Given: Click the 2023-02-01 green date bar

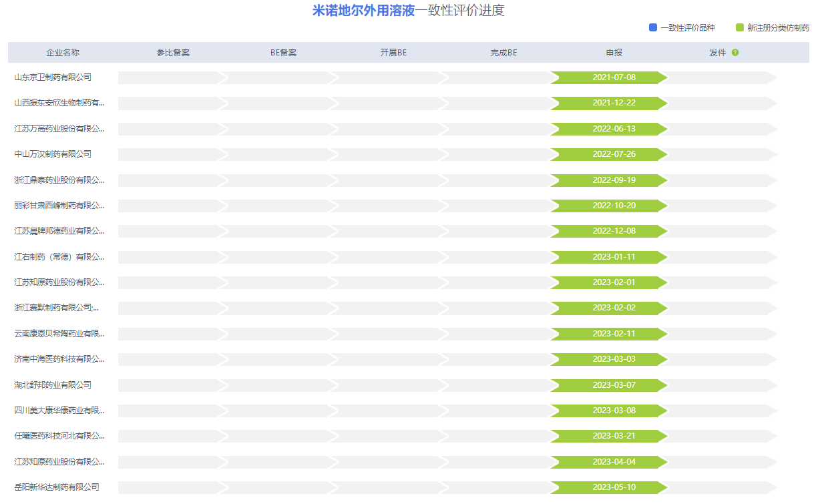Looking at the screenshot, I should (x=609, y=282).
